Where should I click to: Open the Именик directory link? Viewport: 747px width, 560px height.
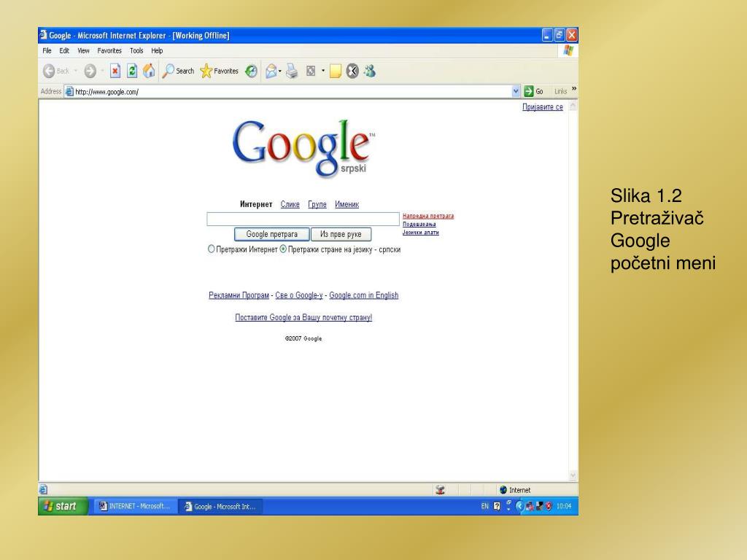point(347,204)
